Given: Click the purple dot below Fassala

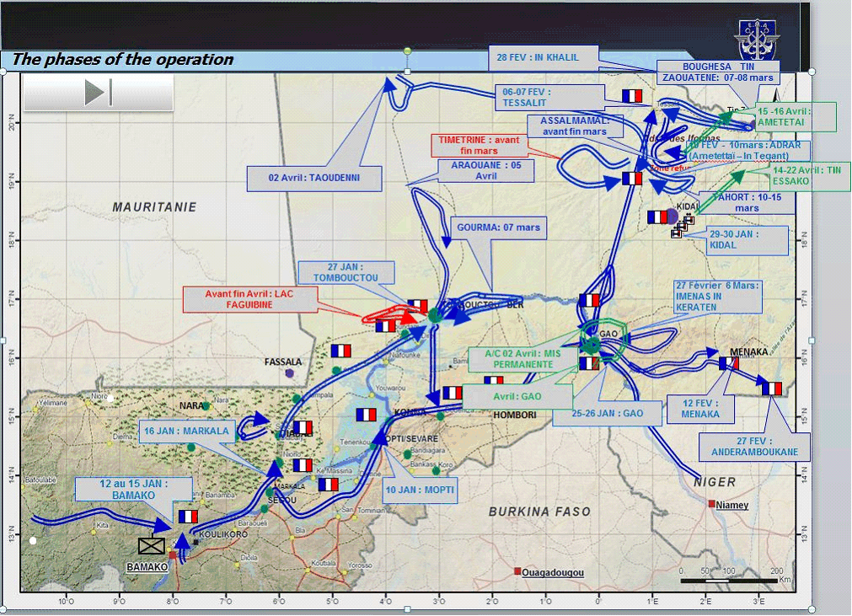Looking at the screenshot, I should [x=290, y=372].
